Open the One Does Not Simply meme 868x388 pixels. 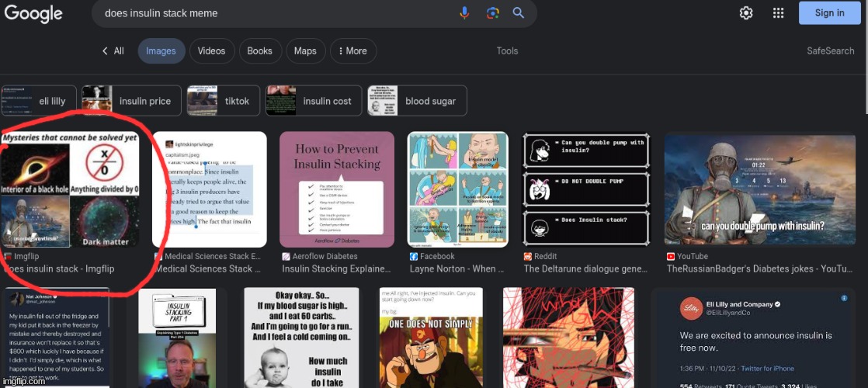(x=431, y=338)
